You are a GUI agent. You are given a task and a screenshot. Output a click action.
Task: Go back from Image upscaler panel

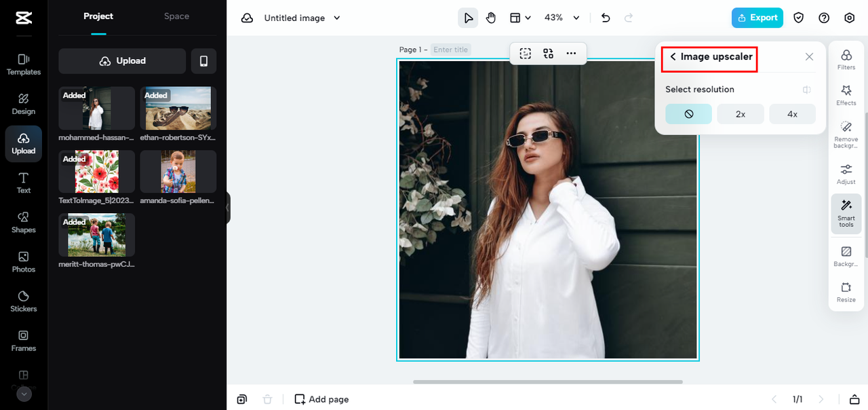pyautogui.click(x=673, y=57)
